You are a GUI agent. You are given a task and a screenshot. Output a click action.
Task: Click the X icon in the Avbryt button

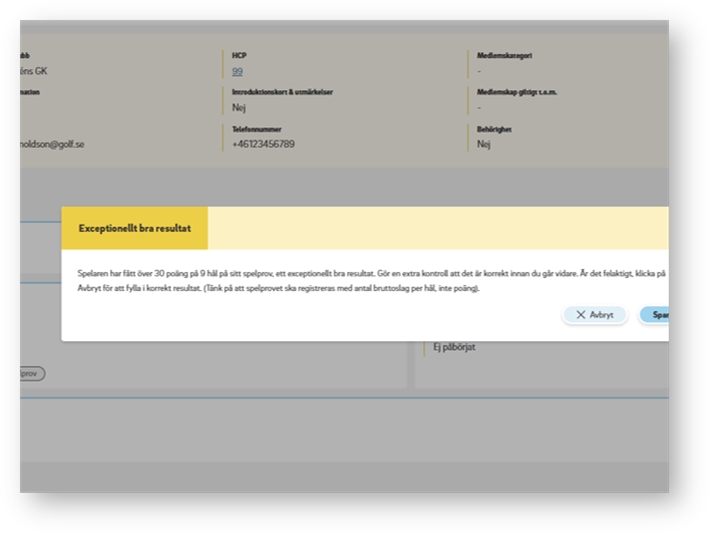click(x=580, y=315)
